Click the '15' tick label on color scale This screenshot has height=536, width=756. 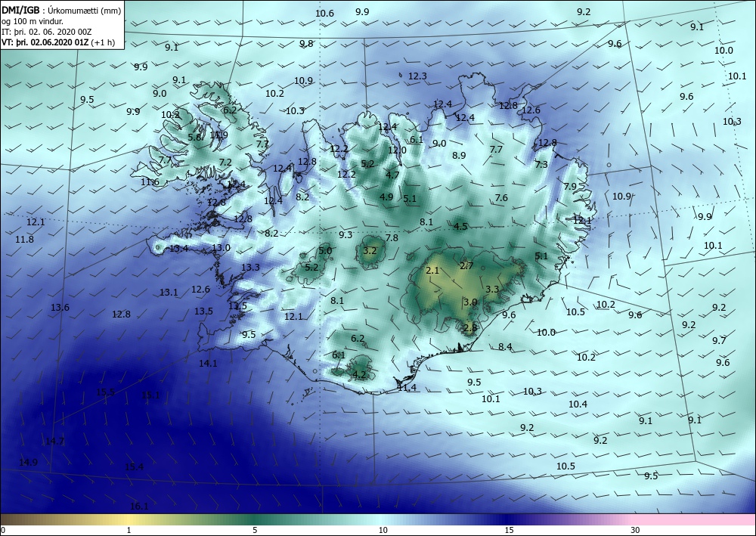coord(509,531)
